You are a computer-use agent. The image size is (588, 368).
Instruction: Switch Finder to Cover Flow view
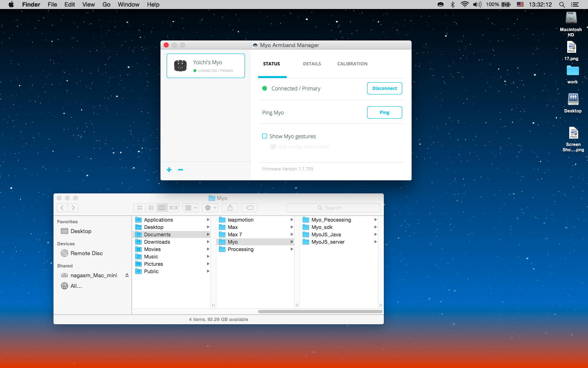pyautogui.click(x=174, y=208)
